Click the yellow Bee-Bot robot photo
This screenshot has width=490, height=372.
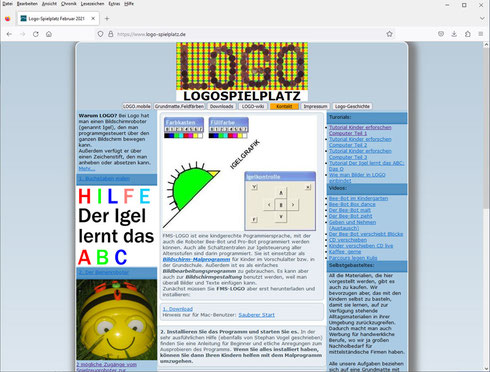[117, 320]
